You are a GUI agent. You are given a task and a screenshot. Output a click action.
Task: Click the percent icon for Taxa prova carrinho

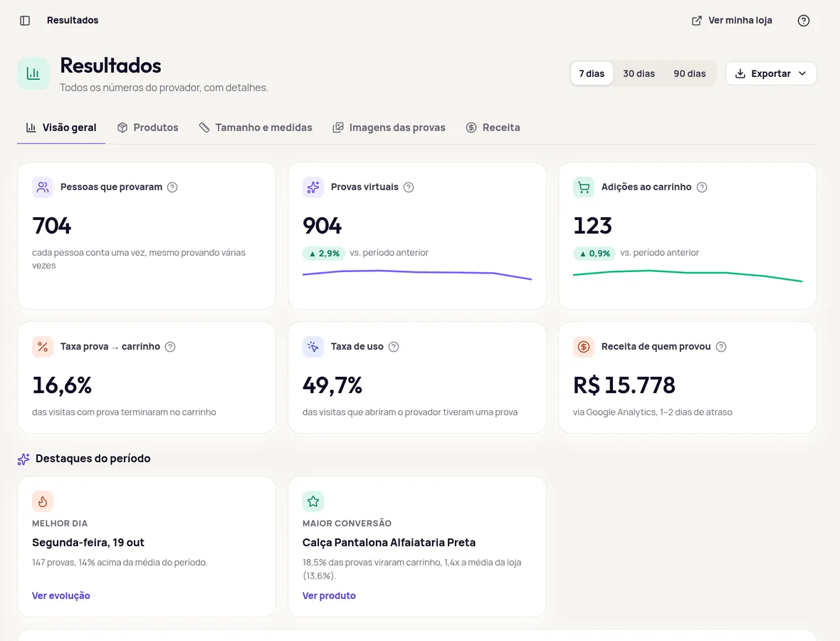[x=43, y=347]
